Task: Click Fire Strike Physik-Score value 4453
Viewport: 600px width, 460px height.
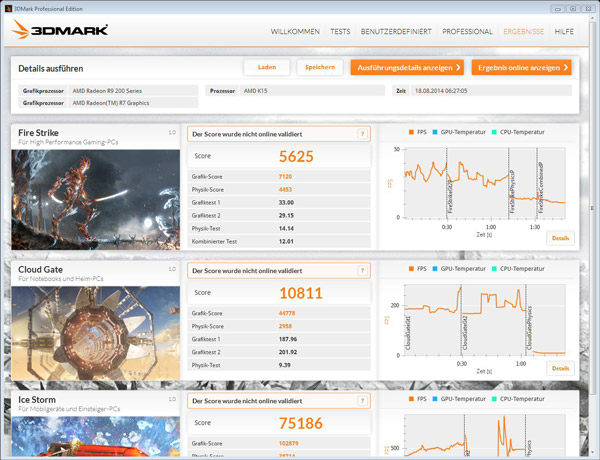Action: click(285, 189)
